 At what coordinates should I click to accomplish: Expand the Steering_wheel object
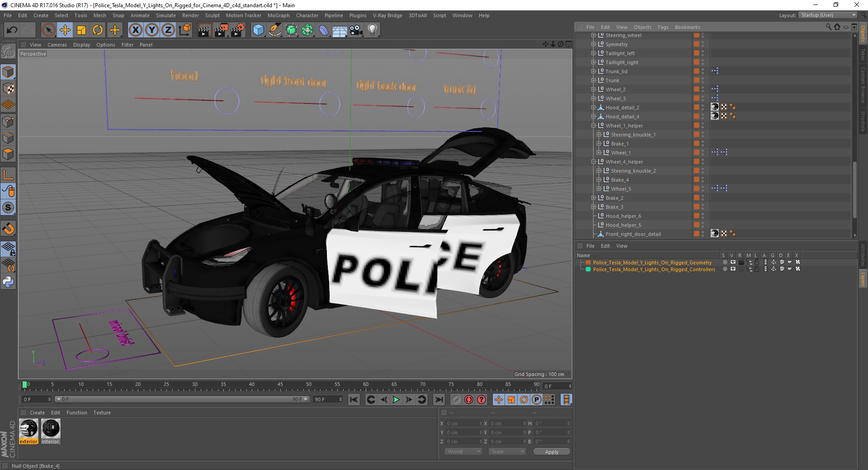pos(594,35)
